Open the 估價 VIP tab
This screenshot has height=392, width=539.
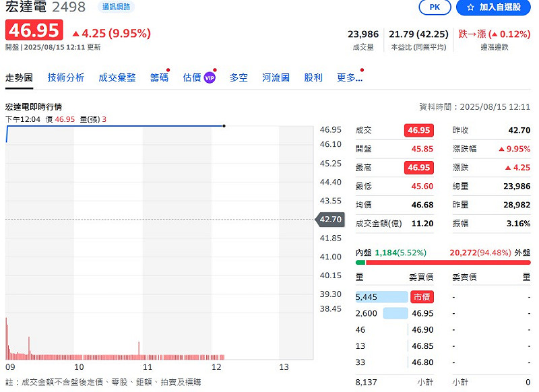pos(199,77)
